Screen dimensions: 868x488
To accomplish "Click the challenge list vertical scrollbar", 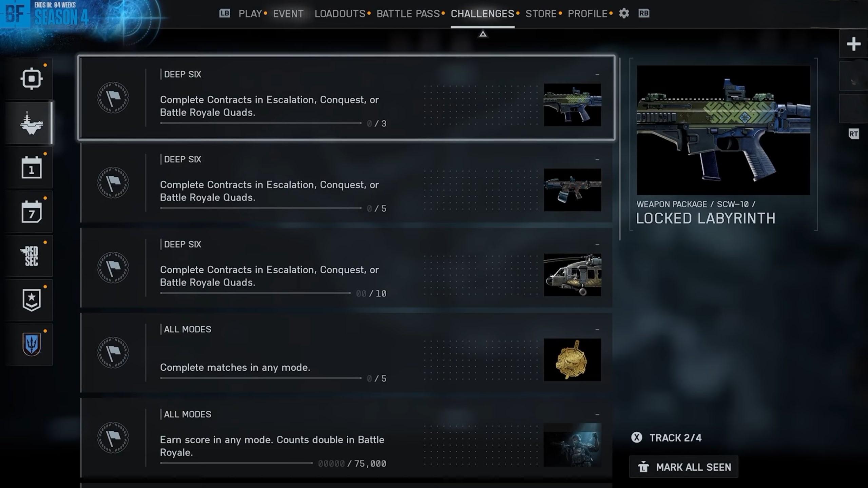I will [620, 149].
